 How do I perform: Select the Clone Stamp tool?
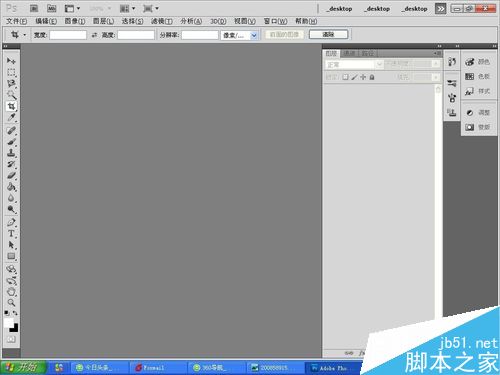[11, 153]
